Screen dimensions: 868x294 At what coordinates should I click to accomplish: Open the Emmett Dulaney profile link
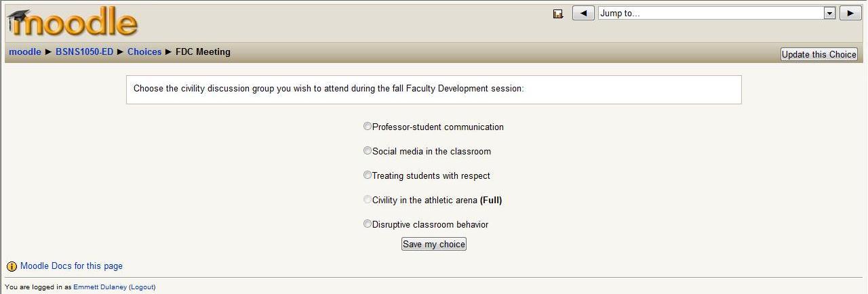click(x=100, y=287)
